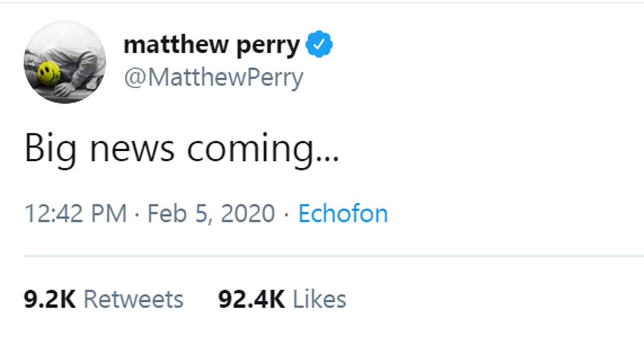Click the bold 9.2K retweet number

click(x=49, y=299)
